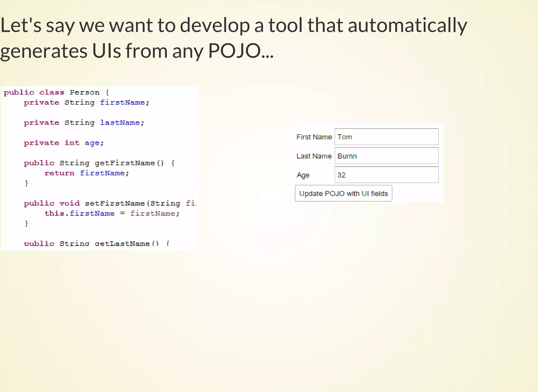The width and height of the screenshot is (538, 392).
Task: Click the Last Name field containing Burnn
Action: [x=386, y=156]
